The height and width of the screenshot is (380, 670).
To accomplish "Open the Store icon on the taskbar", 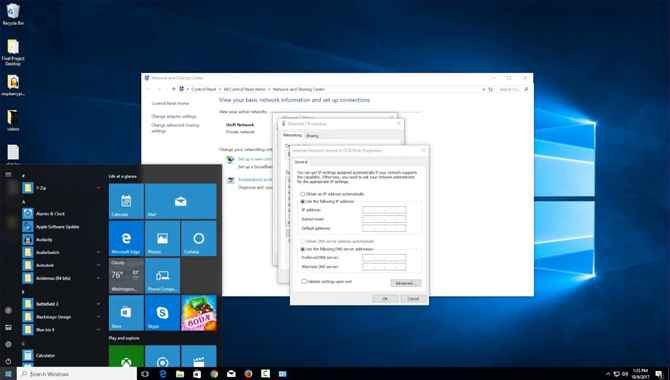I will [x=197, y=374].
